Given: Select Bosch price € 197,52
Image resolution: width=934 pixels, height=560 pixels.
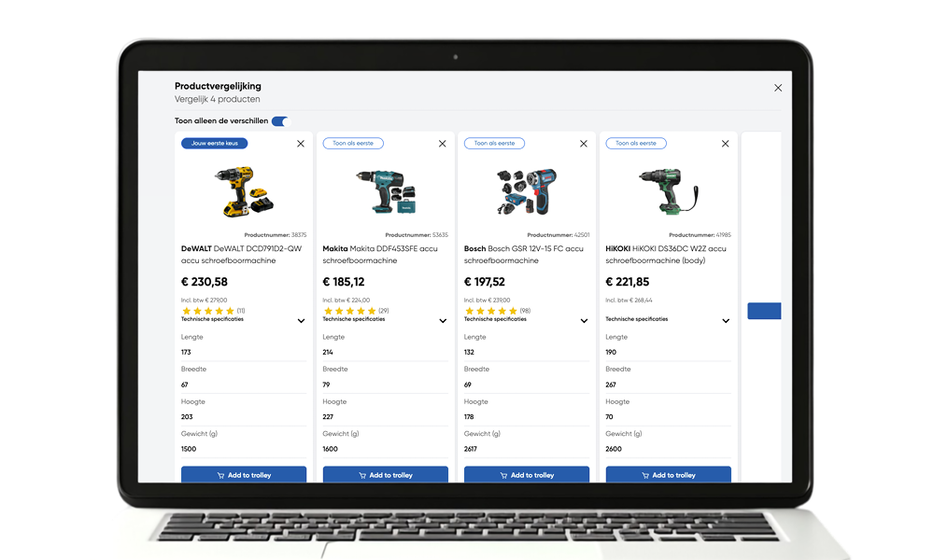Looking at the screenshot, I should (484, 282).
